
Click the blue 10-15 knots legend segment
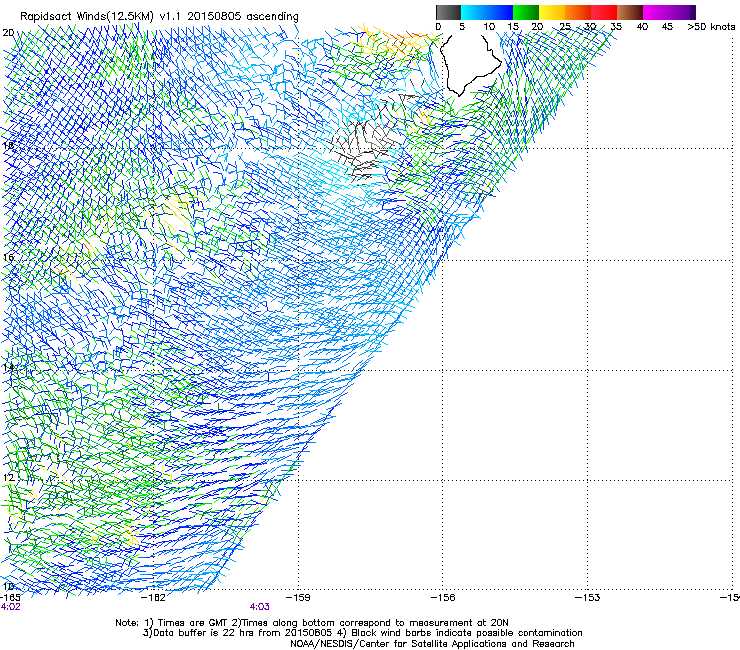coord(500,12)
